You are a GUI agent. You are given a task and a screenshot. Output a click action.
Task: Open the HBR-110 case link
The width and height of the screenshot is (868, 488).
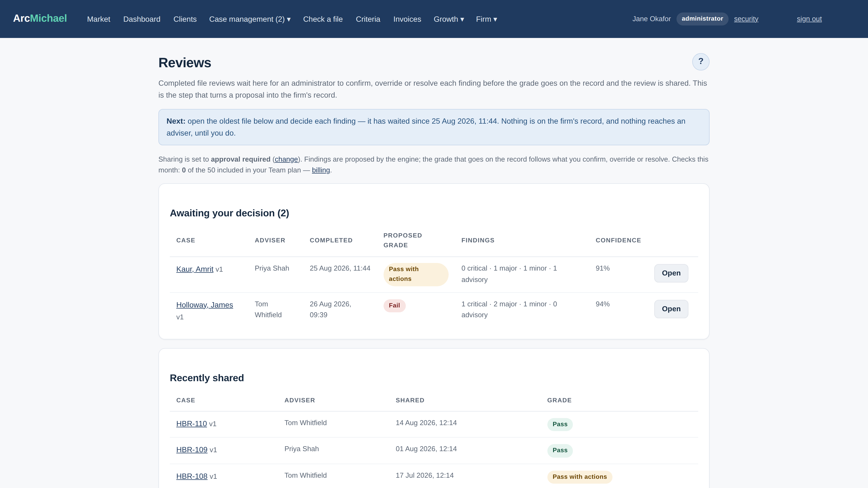(192, 424)
